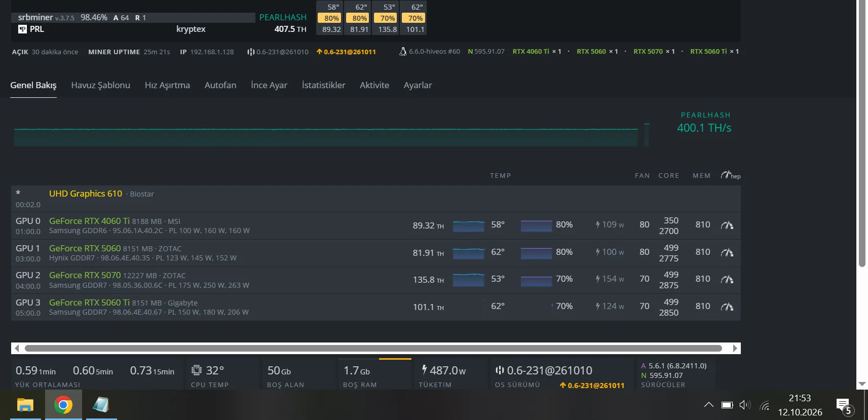The image size is (868, 420).
Task: Click the 400.1 TH/s hashrate value
Action: pyautogui.click(x=704, y=128)
